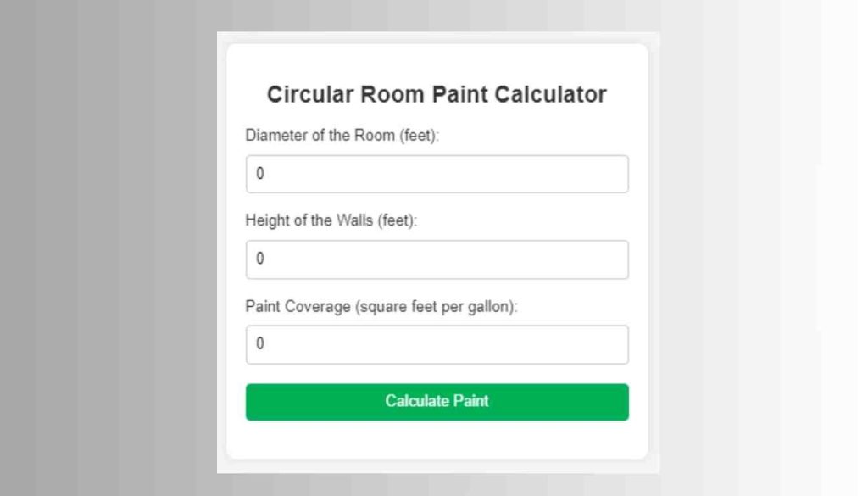Select the zero value in the height field

pyautogui.click(x=260, y=259)
